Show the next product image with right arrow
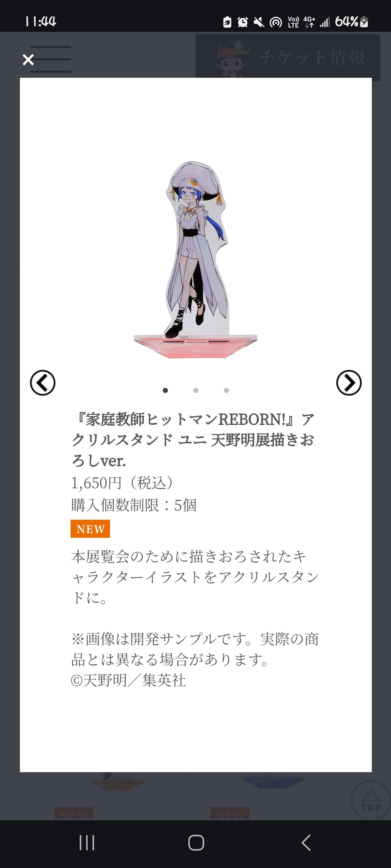This screenshot has width=391, height=868. click(x=349, y=383)
